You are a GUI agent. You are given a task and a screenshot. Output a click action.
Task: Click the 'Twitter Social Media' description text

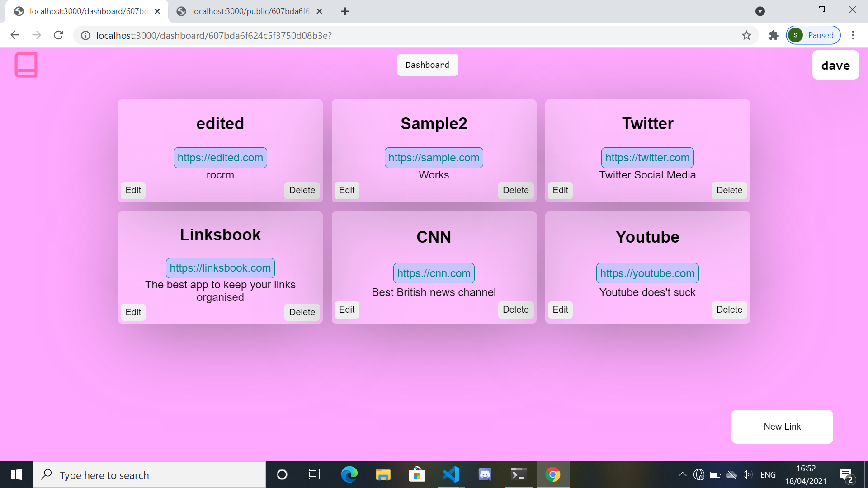point(647,175)
